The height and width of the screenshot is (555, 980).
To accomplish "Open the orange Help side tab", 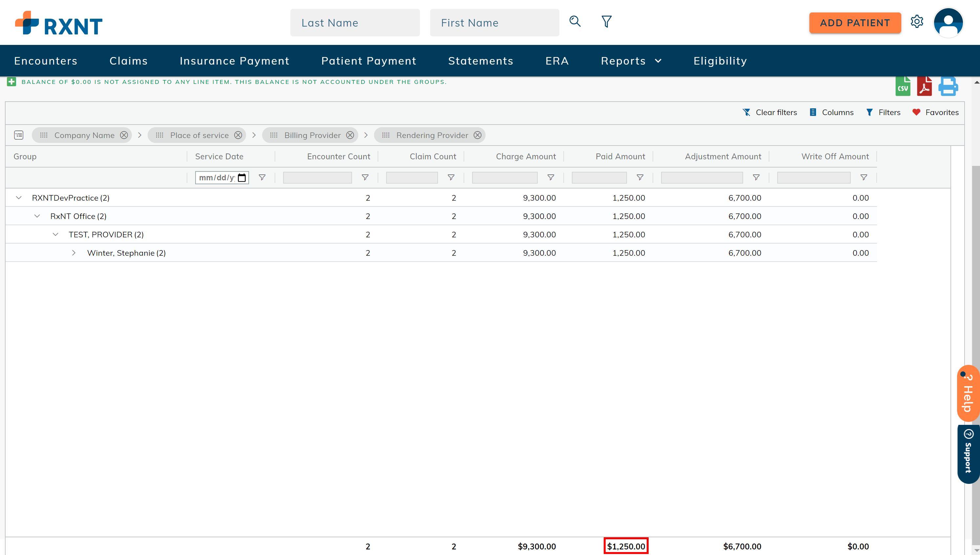I will [x=968, y=393].
